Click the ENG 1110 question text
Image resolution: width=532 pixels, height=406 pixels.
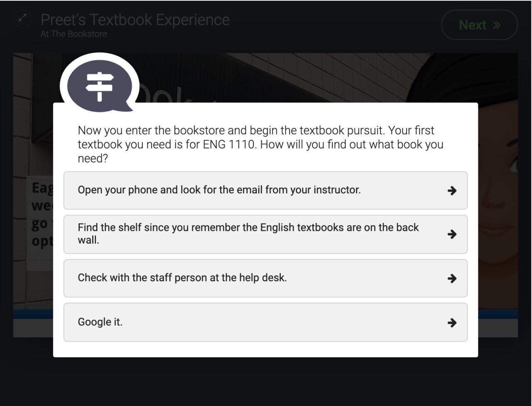click(x=261, y=144)
